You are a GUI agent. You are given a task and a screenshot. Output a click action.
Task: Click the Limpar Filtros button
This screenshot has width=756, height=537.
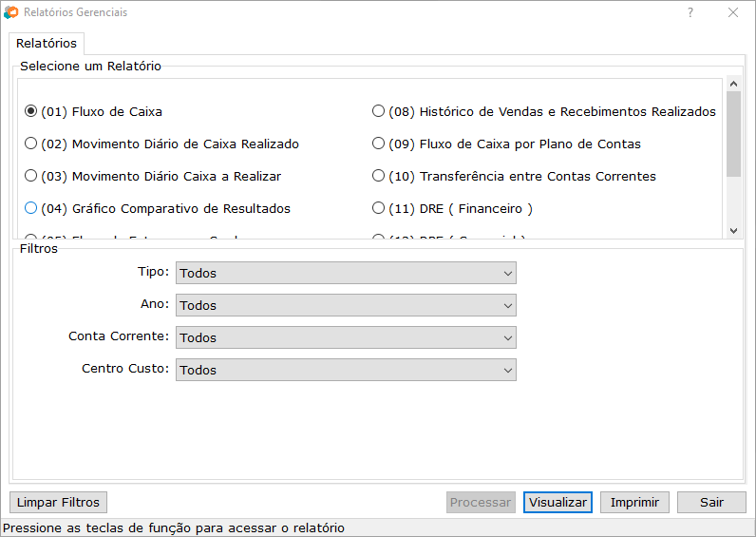tap(58, 502)
